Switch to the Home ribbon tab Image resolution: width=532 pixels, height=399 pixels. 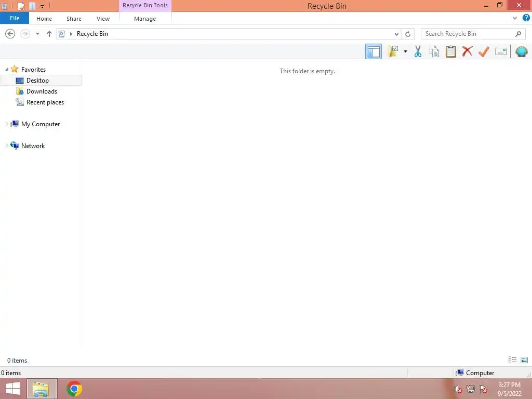[x=44, y=19]
